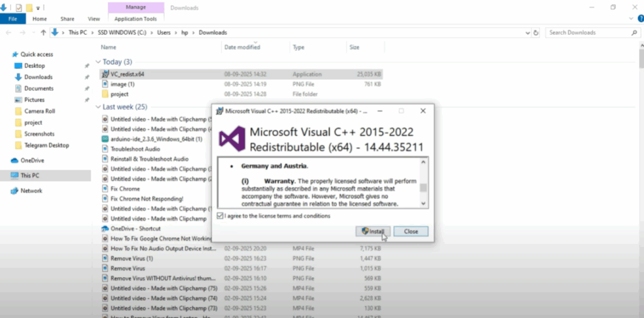This screenshot has height=318, width=644.
Task: Select the arduino-ide installer file
Action: [155, 138]
